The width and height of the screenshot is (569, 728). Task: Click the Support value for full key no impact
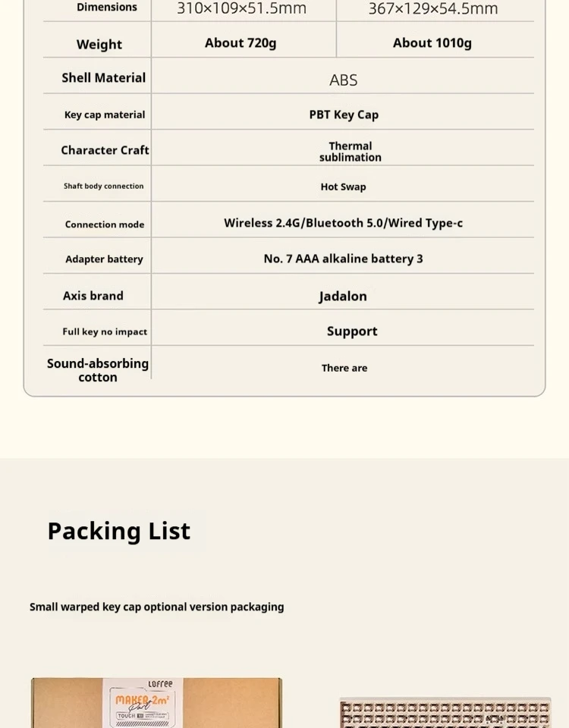[352, 331]
